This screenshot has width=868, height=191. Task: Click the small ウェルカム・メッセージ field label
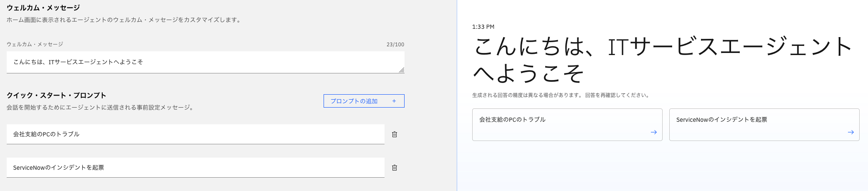pyautogui.click(x=35, y=44)
